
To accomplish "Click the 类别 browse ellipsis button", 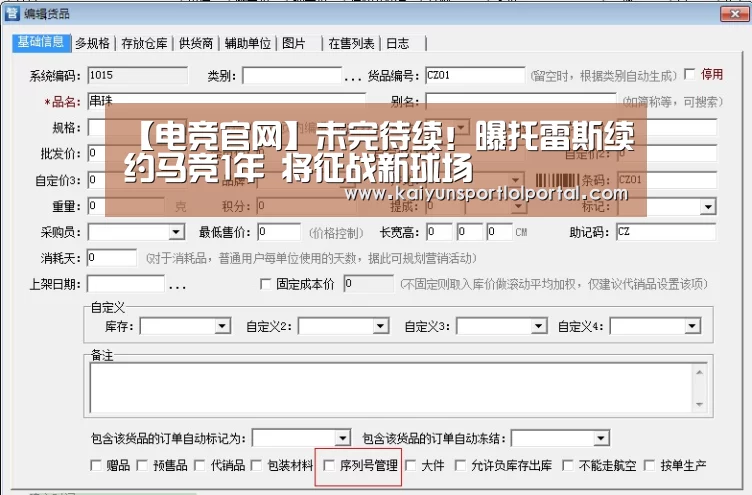I will tap(352, 77).
